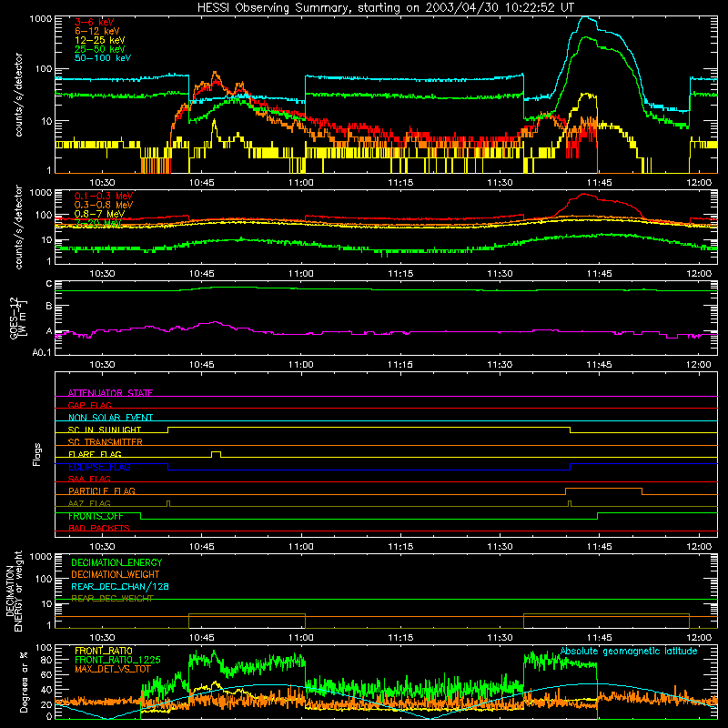Click the green 'FRONTS_OFF' flag label

(96, 516)
